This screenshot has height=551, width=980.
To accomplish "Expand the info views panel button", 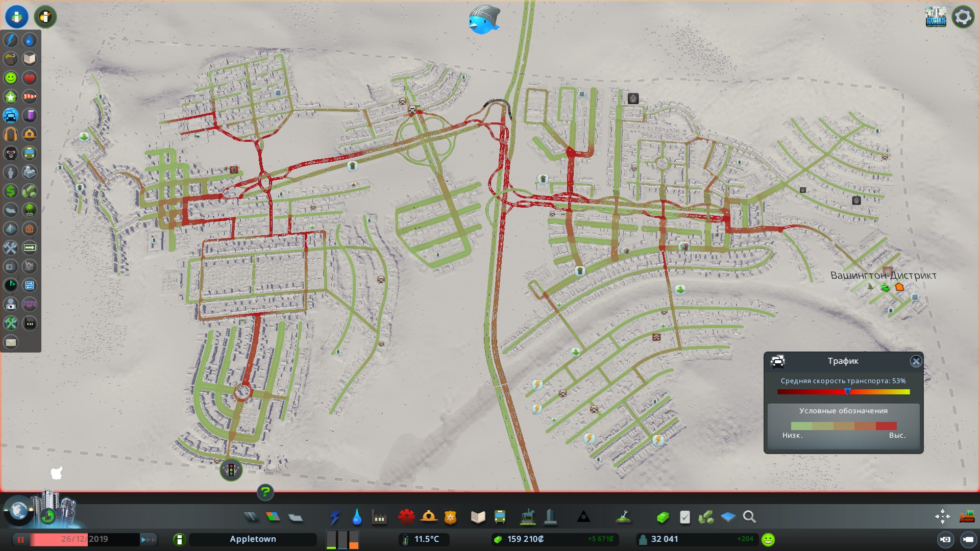I will tap(16, 16).
